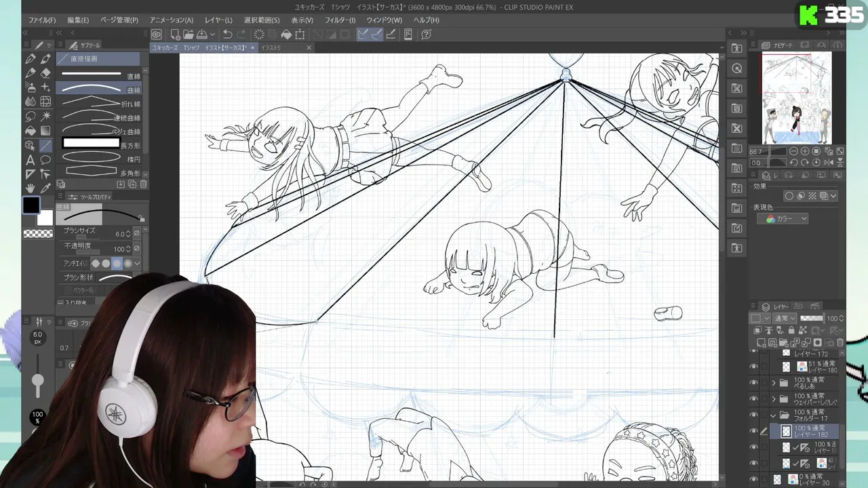Toggle visibility of レイヤー 30
Screen dimensions: 868x488
coord(753,479)
